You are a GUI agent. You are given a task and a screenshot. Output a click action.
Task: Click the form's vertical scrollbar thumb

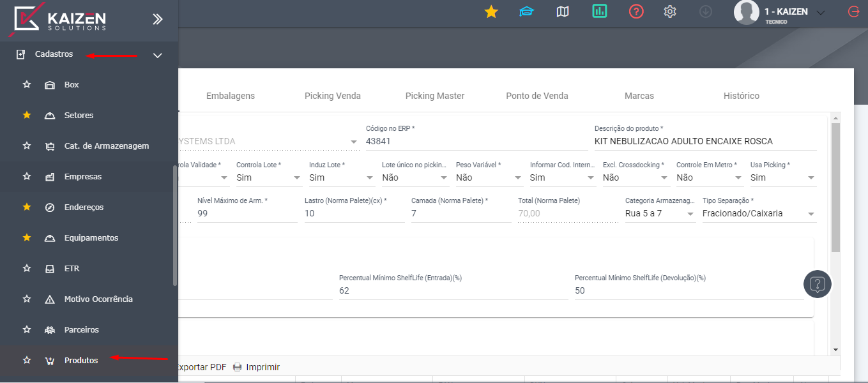tap(835, 187)
